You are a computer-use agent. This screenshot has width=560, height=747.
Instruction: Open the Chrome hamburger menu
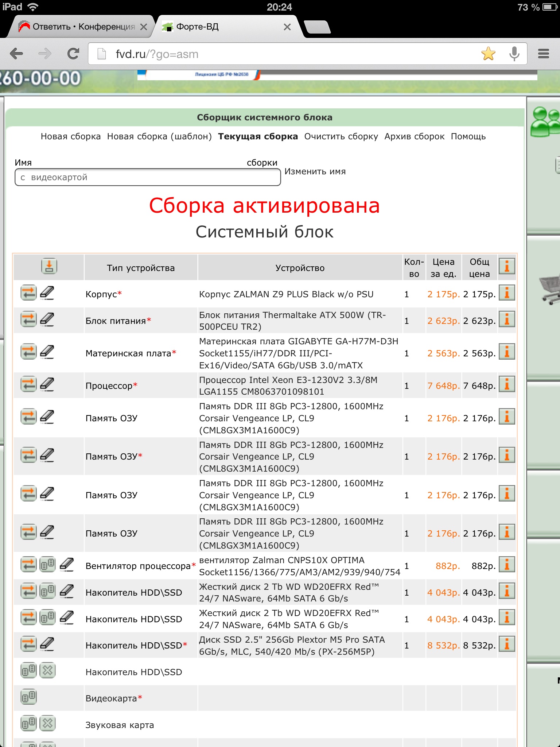544,54
